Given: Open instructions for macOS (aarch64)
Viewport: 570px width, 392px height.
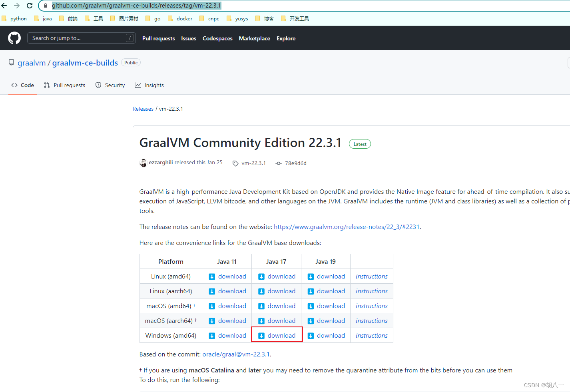Looking at the screenshot, I should [x=372, y=321].
